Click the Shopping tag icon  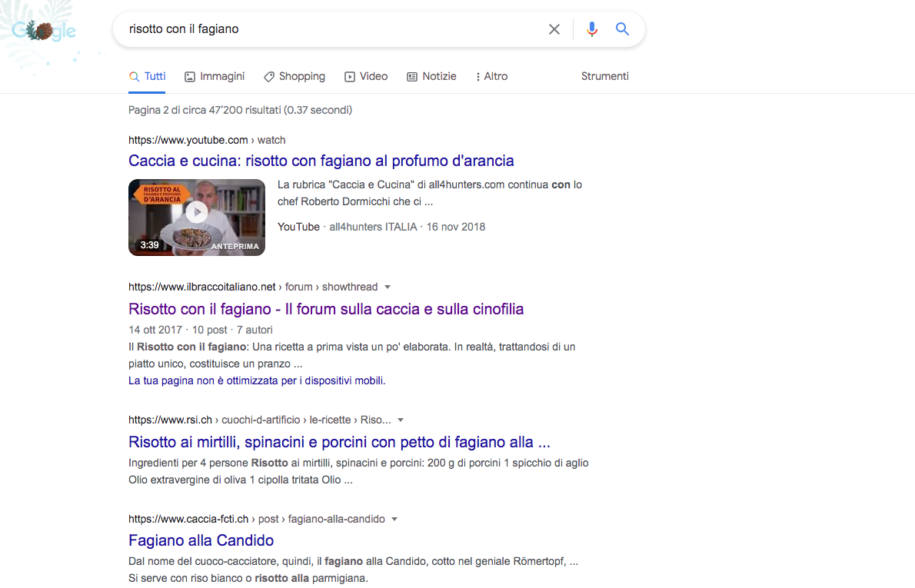[269, 77]
